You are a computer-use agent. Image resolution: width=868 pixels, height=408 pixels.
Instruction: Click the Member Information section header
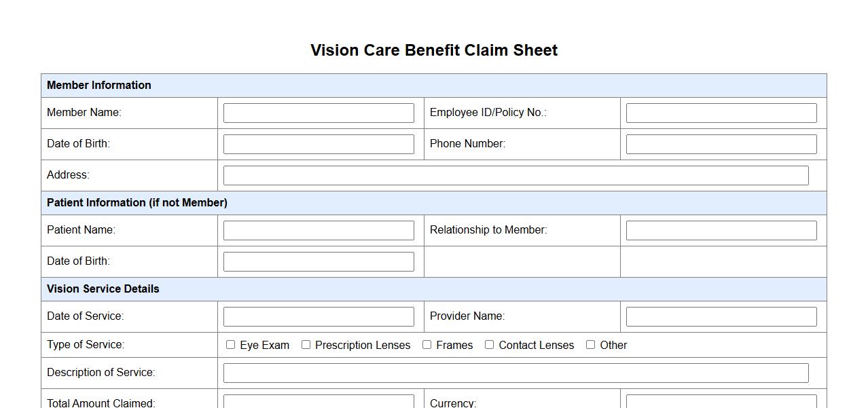(x=99, y=86)
